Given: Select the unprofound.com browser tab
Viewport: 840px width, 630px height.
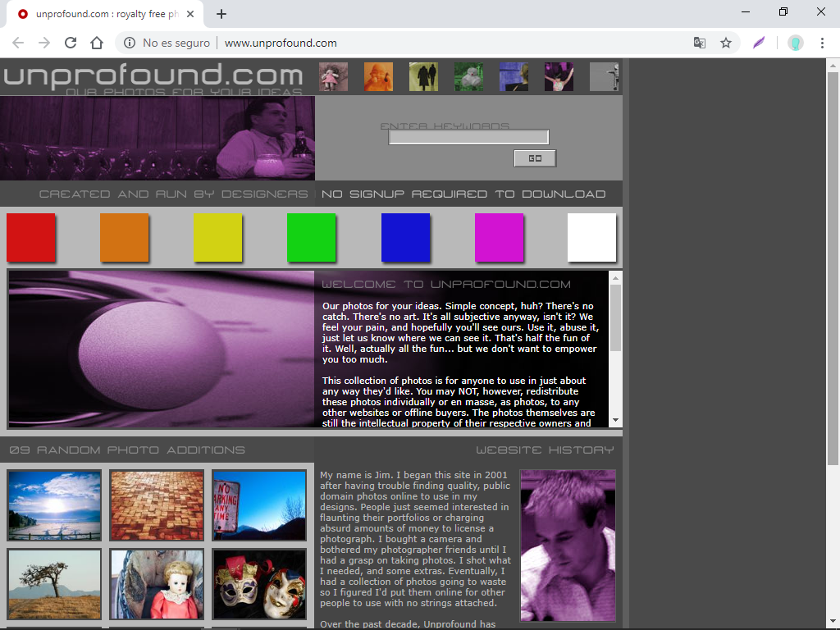Looking at the screenshot, I should coord(104,14).
